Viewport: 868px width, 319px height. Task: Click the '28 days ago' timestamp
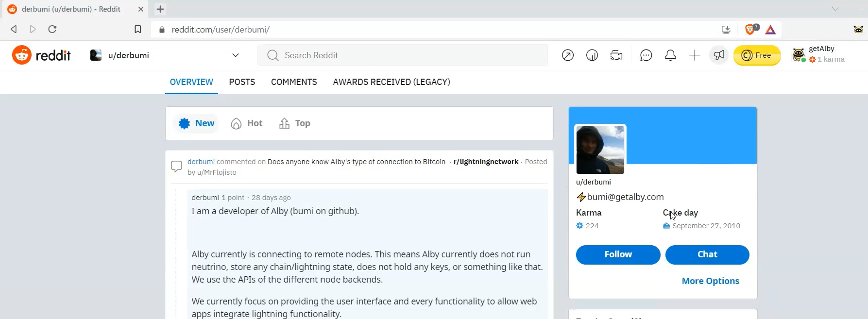271,198
